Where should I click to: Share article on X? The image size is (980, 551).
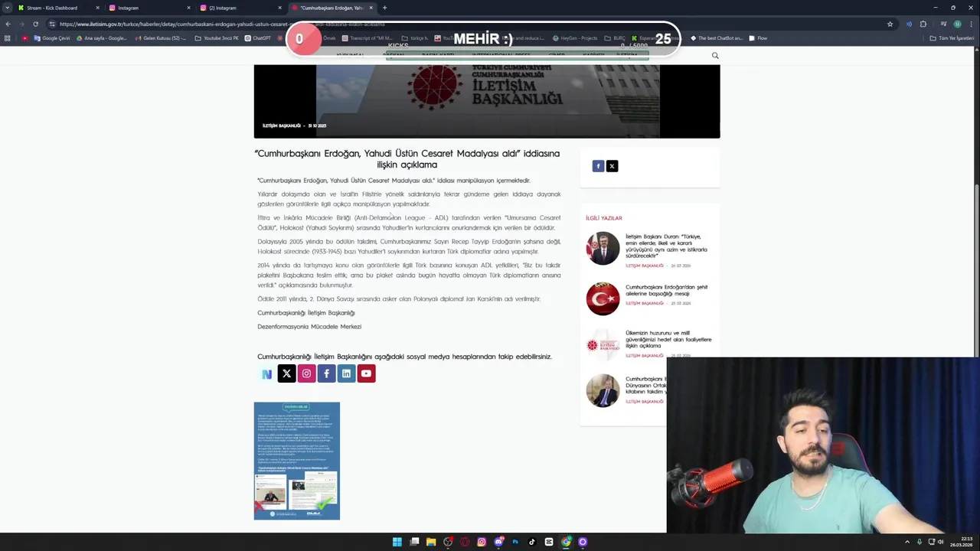pos(612,166)
